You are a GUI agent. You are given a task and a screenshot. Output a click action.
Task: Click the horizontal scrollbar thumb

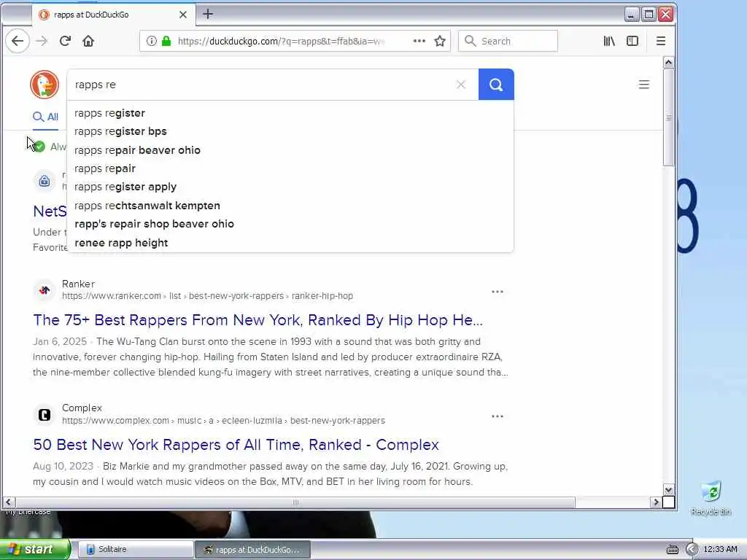[295, 502]
